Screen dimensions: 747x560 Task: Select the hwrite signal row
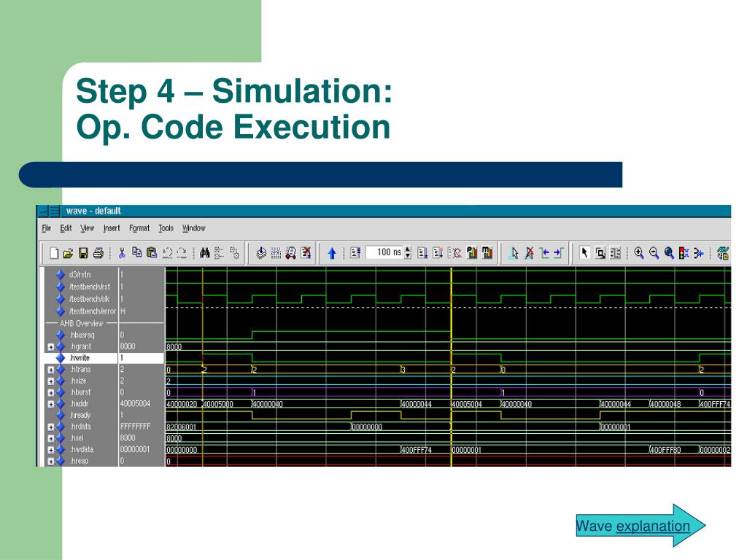pos(104,357)
